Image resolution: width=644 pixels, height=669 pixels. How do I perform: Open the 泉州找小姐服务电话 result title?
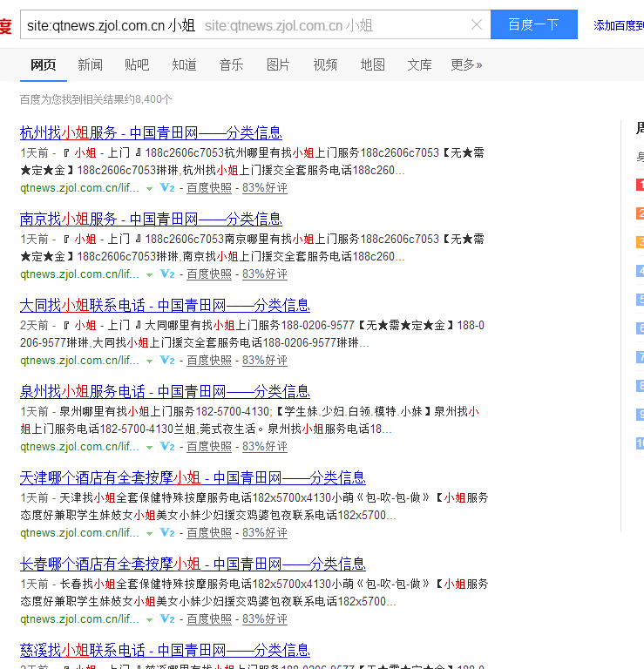click(165, 391)
